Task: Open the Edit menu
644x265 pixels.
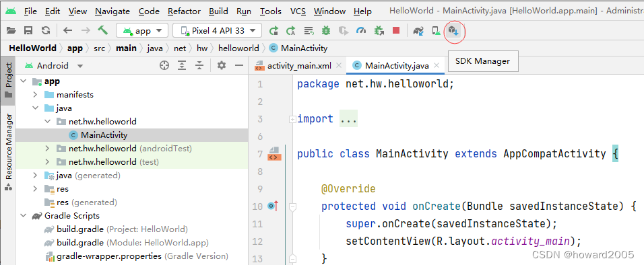Action: (53, 11)
